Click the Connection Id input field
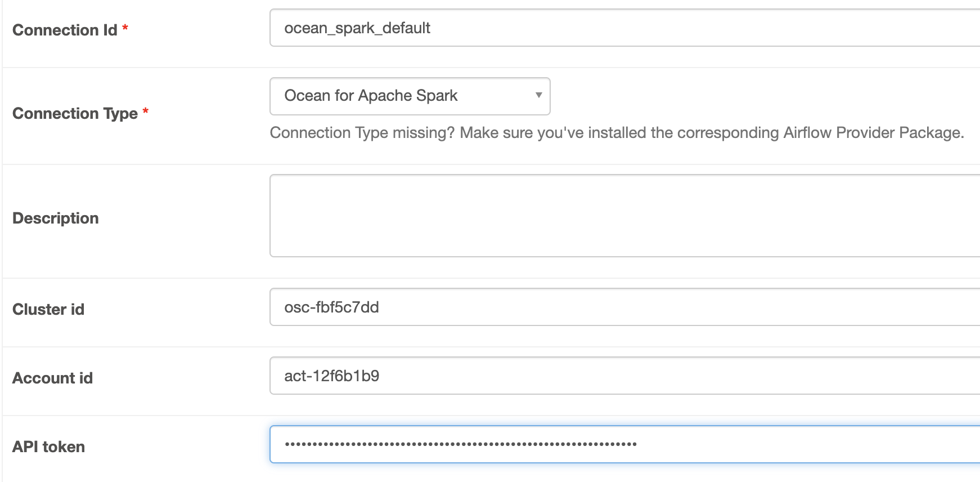This screenshot has height=482, width=980. point(624,28)
